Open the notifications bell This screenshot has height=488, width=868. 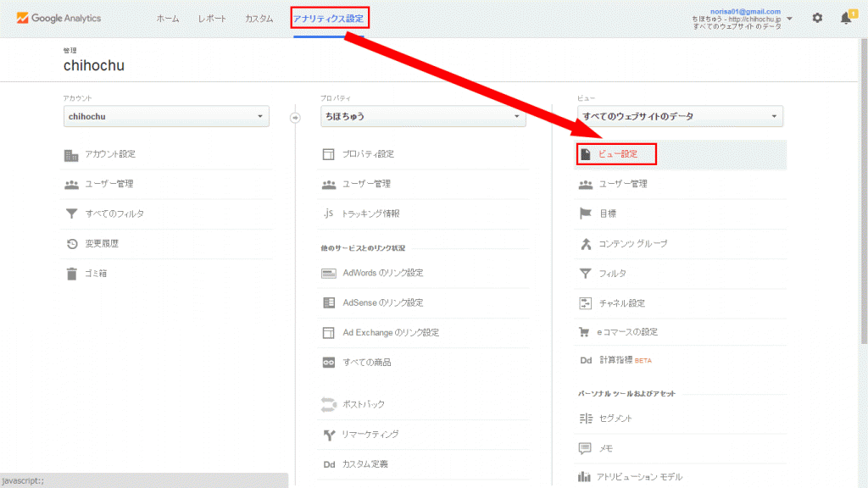(846, 17)
